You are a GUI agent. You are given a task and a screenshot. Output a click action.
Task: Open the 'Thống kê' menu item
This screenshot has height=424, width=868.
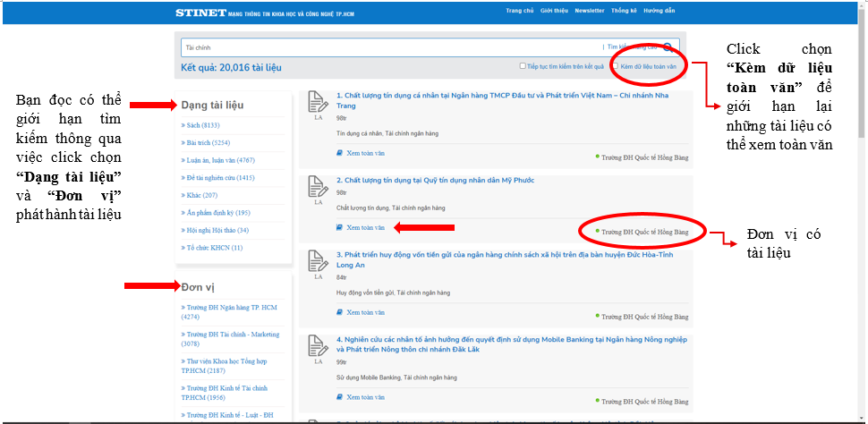[624, 12]
